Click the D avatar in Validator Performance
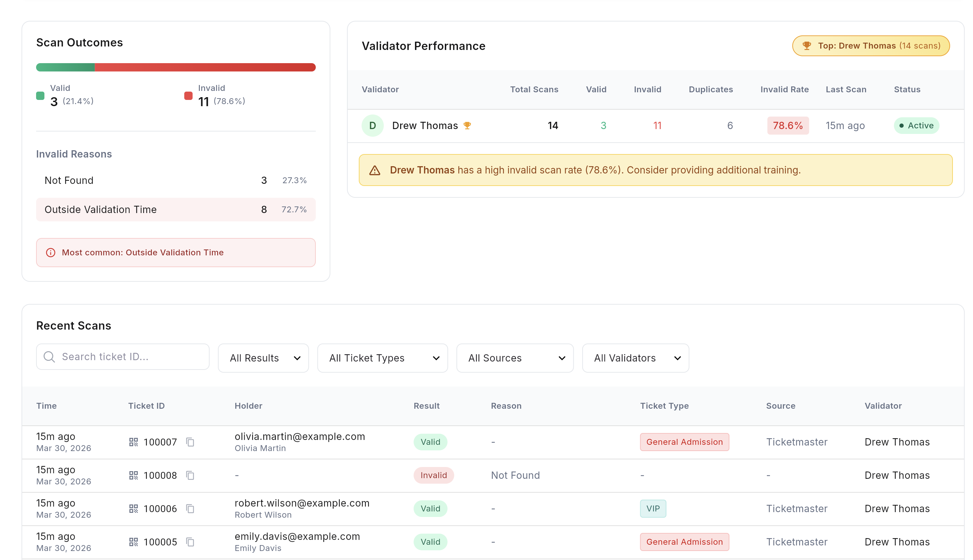The width and height of the screenshot is (973, 560). pos(372,125)
